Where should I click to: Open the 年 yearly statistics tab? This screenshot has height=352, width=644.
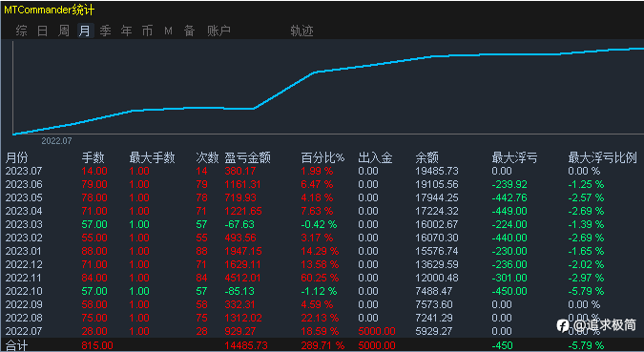click(127, 31)
